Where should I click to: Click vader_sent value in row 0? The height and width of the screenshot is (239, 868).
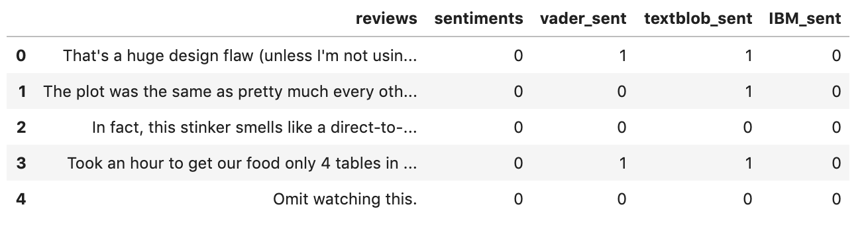click(622, 56)
